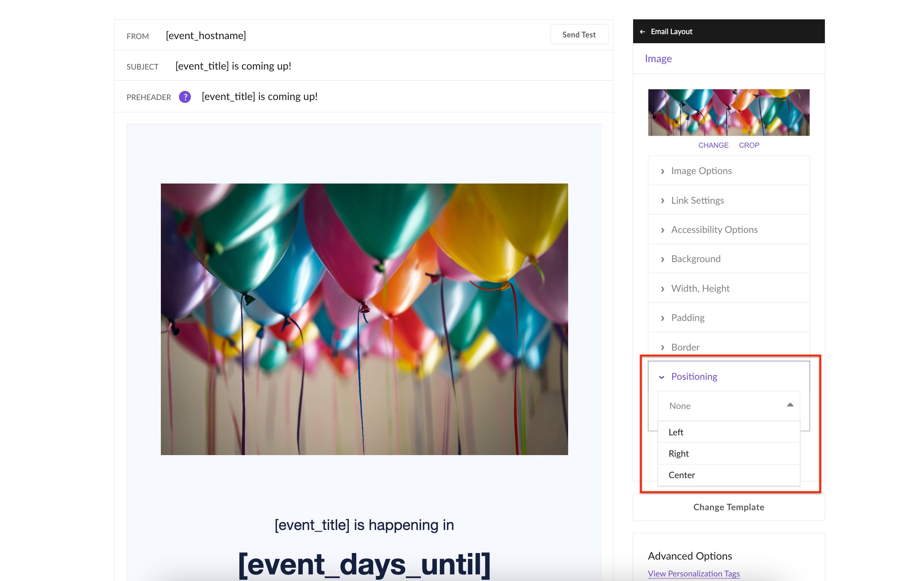The width and height of the screenshot is (924, 581).
Task: Expand the Padding section
Action: (x=729, y=318)
